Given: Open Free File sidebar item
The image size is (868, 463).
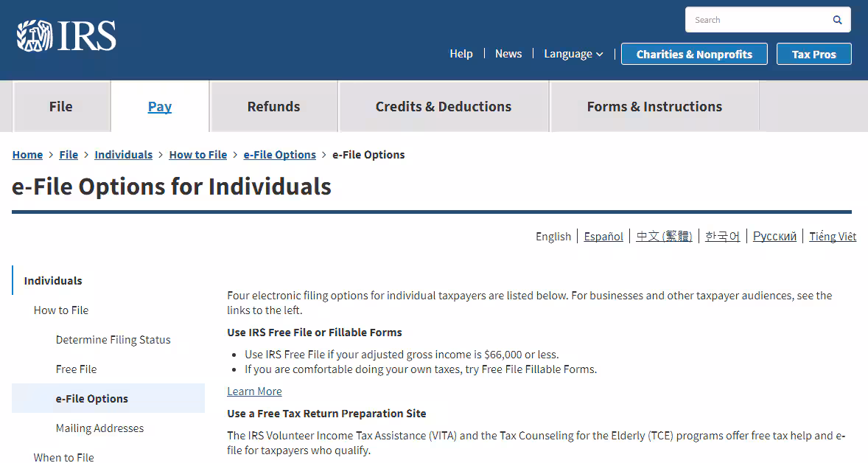Looking at the screenshot, I should click(77, 369).
